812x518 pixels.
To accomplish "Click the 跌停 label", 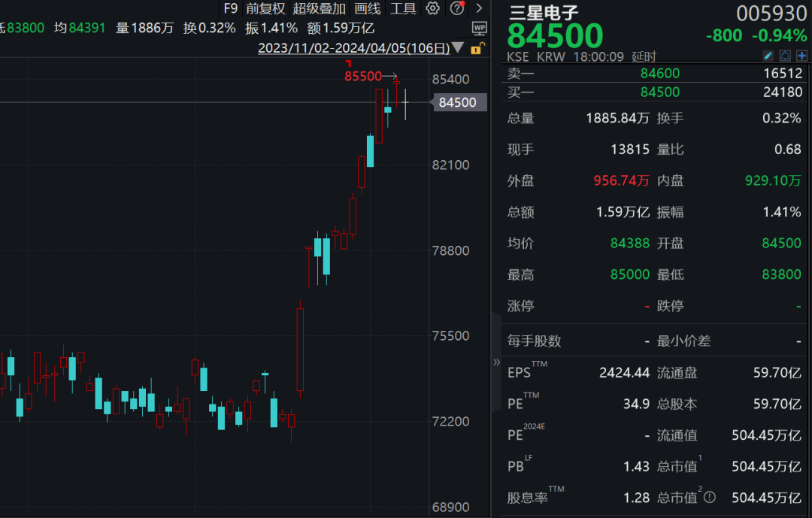I will click(670, 306).
